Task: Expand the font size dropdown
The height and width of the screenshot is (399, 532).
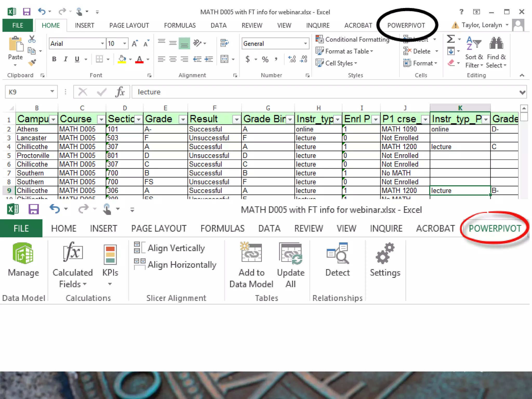Action: point(125,43)
